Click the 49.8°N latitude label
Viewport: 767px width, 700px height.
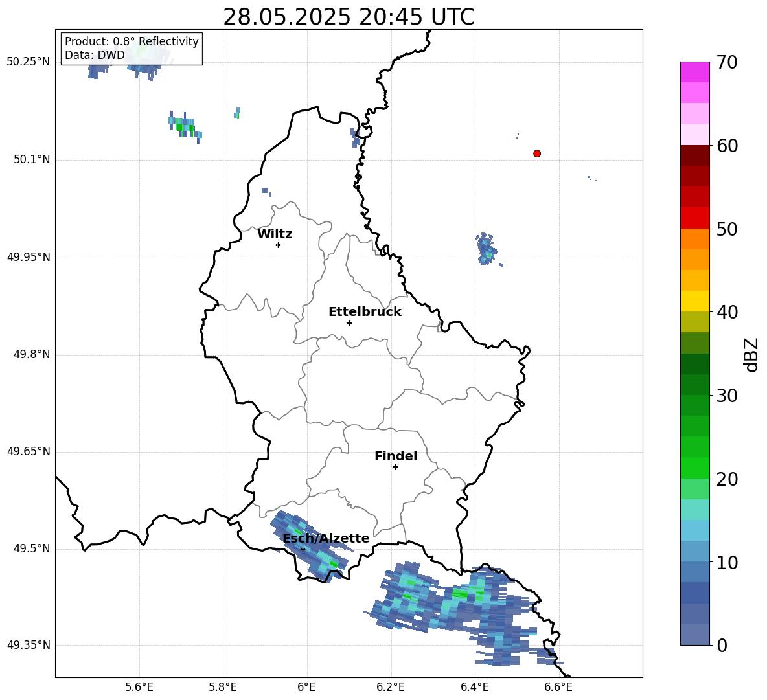click(31, 354)
